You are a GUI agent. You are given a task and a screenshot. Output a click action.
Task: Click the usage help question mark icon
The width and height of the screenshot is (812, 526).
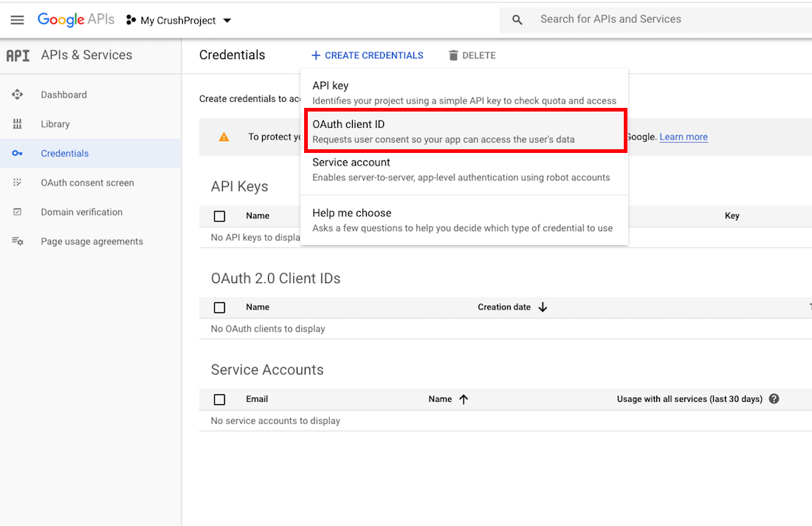pos(774,398)
